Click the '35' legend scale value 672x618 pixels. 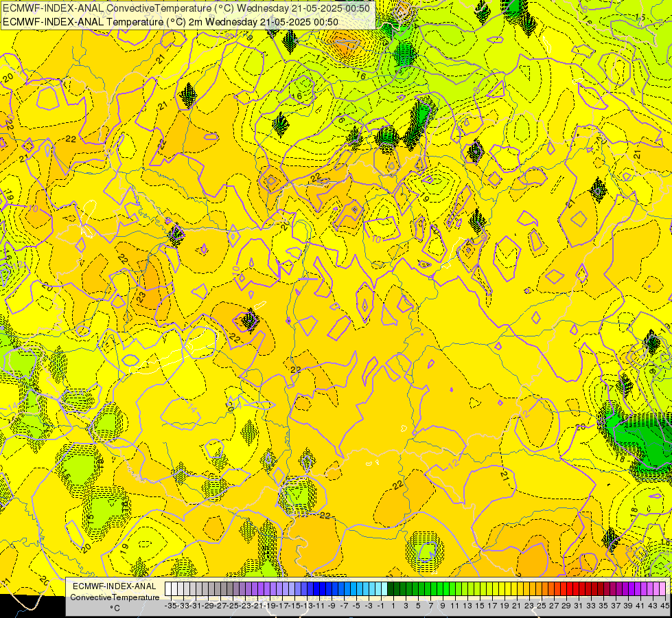point(603,606)
